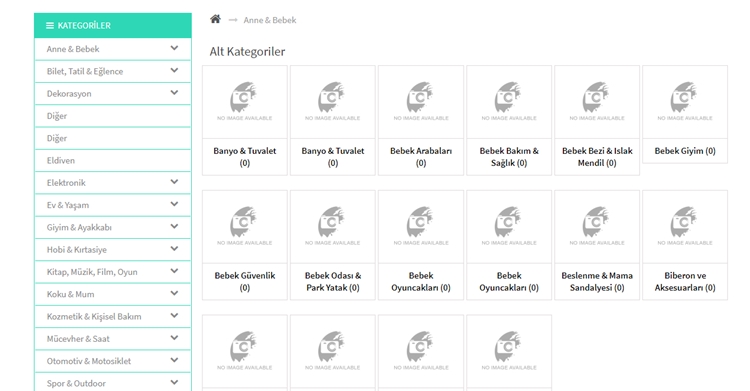Expand Kozmetik & Kişisel Bakım chevron
Viewport: 750px width, 391px height.
coord(174,316)
